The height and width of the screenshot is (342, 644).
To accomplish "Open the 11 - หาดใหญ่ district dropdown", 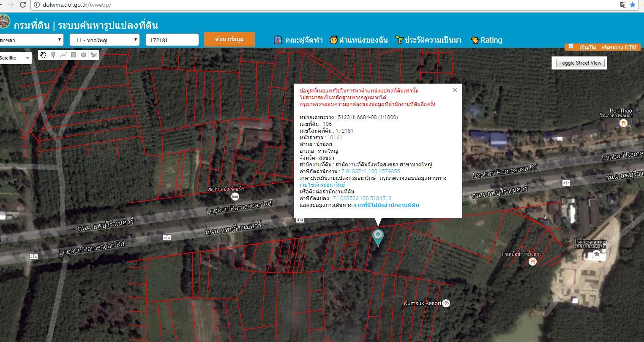I will coord(104,40).
